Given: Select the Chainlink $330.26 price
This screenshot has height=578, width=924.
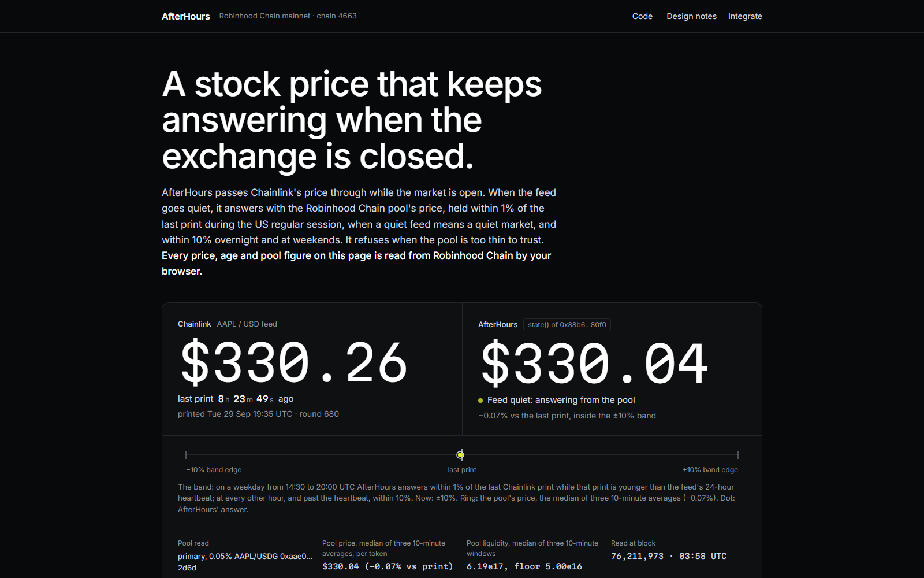Looking at the screenshot, I should pos(294,363).
